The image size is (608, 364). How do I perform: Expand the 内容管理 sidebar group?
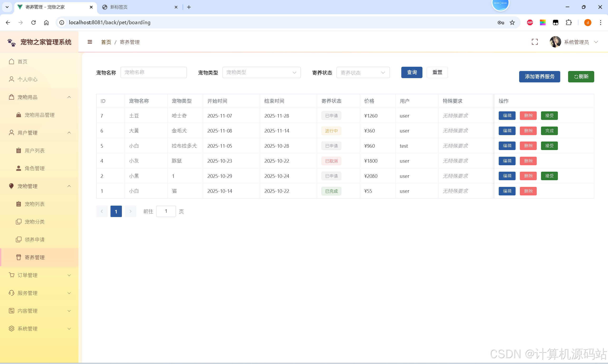(39, 311)
